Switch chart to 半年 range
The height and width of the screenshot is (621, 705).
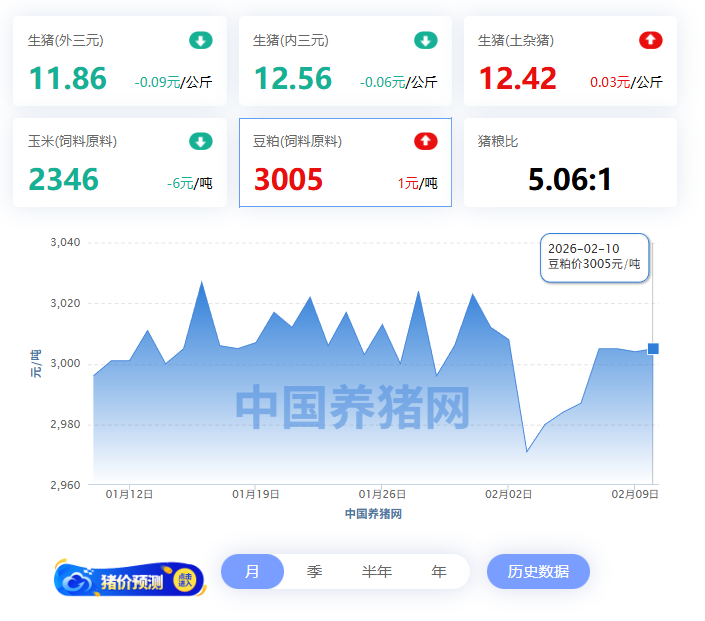click(x=377, y=572)
